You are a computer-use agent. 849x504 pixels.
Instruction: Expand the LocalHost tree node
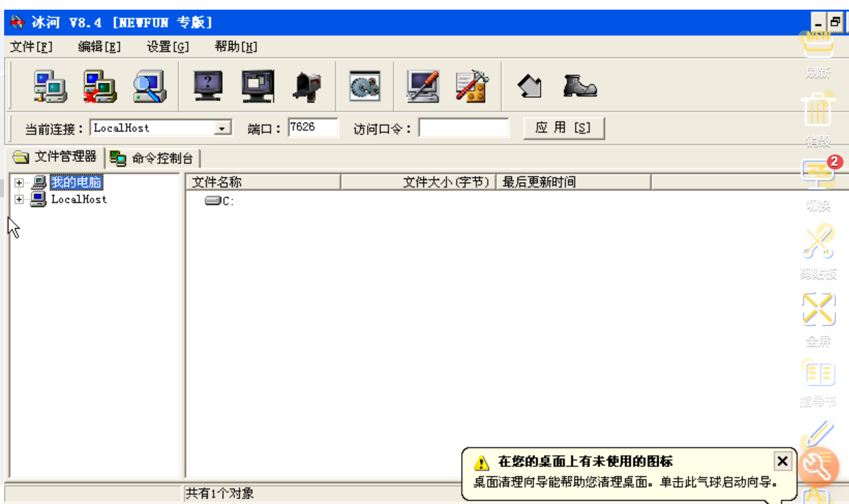pos(19,199)
